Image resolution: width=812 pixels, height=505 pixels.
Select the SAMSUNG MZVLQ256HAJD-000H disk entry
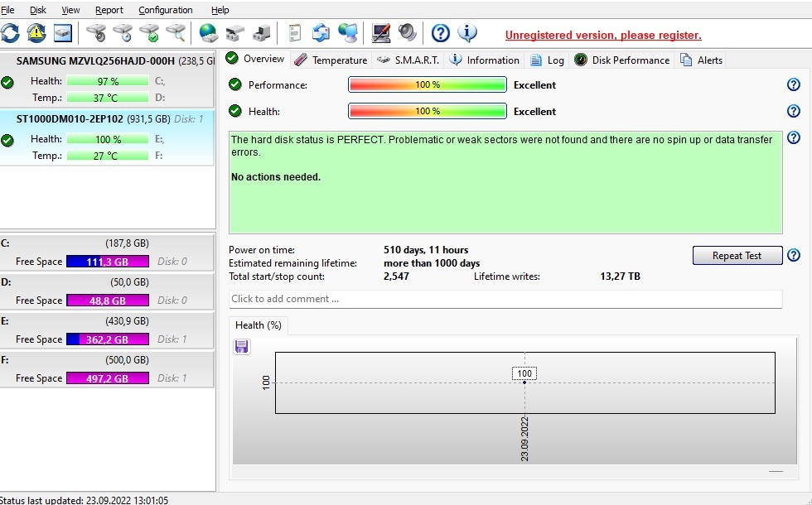107,79
